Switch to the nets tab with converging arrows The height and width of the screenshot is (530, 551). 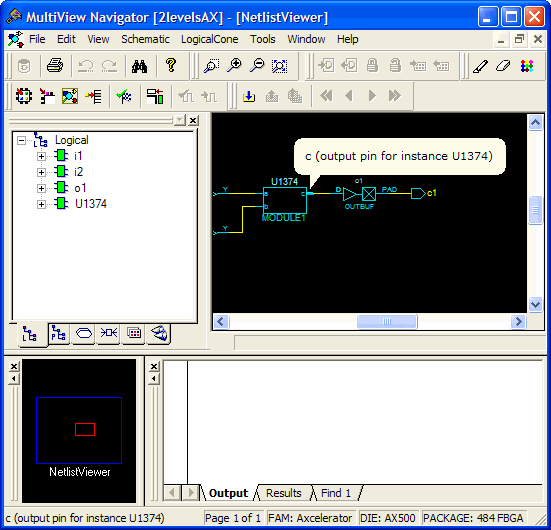[109, 333]
